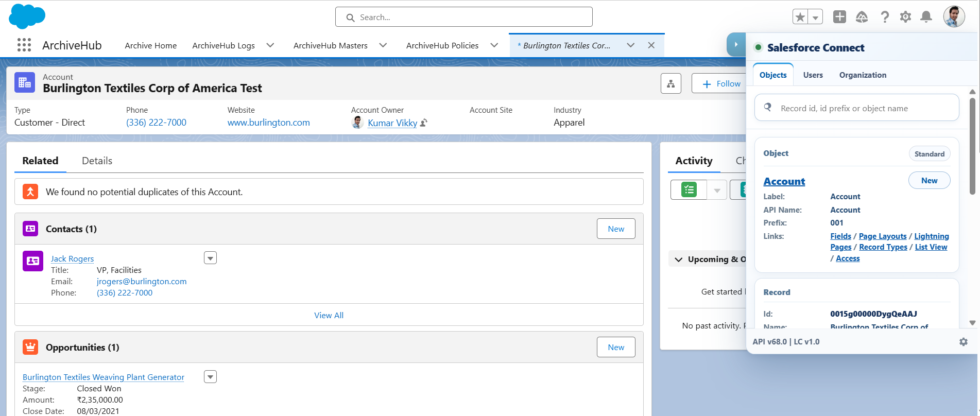980x416 pixels.
Task: Open the Archive Home tab
Action: pos(150,45)
